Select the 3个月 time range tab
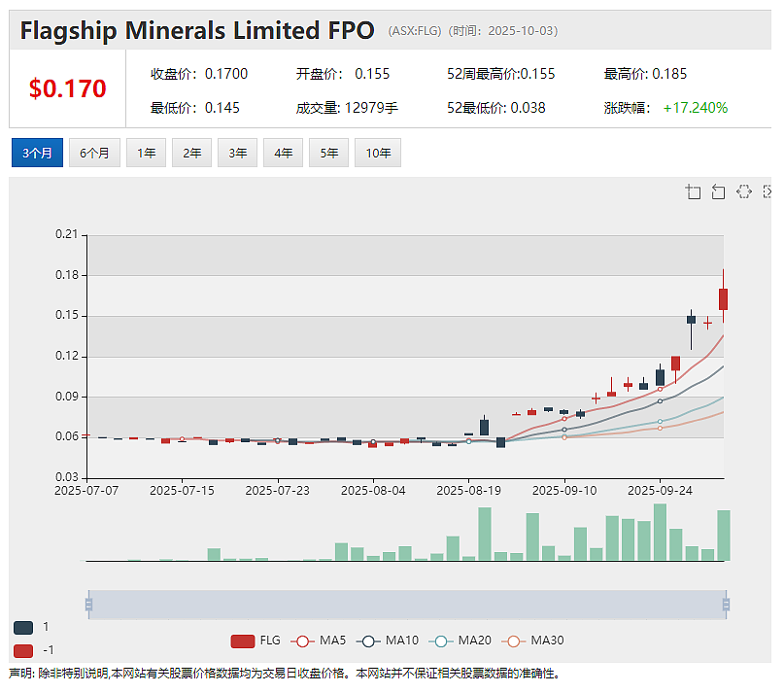 click(x=37, y=153)
